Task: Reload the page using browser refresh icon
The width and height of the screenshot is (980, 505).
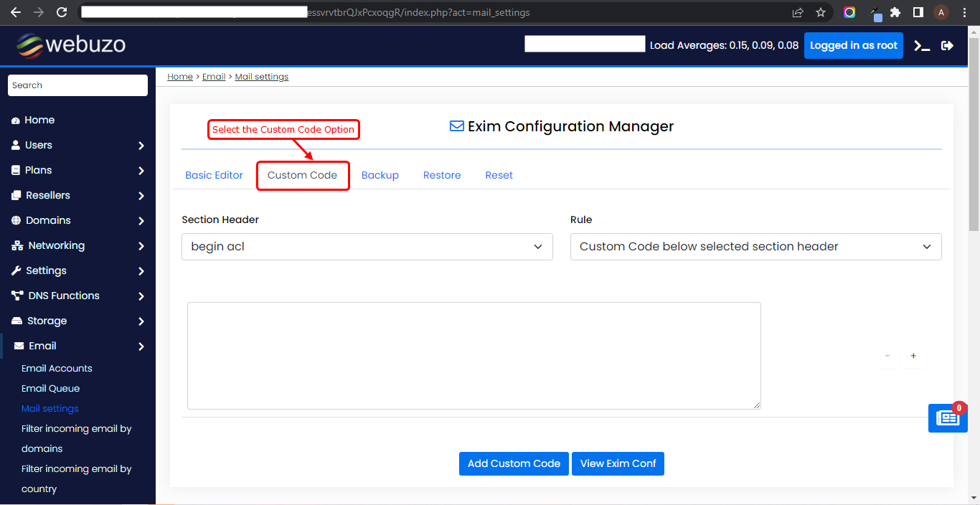Action: 62,12
